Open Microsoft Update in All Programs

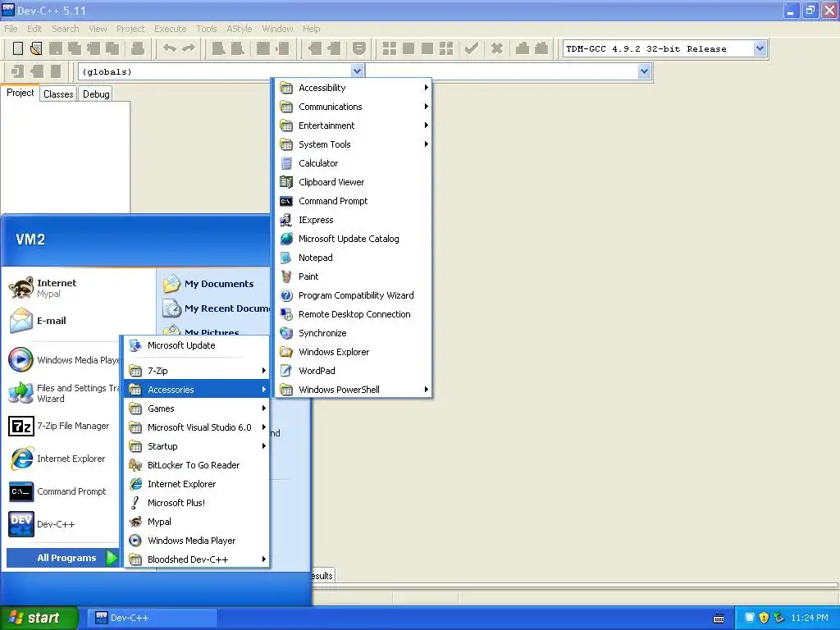coord(197,345)
